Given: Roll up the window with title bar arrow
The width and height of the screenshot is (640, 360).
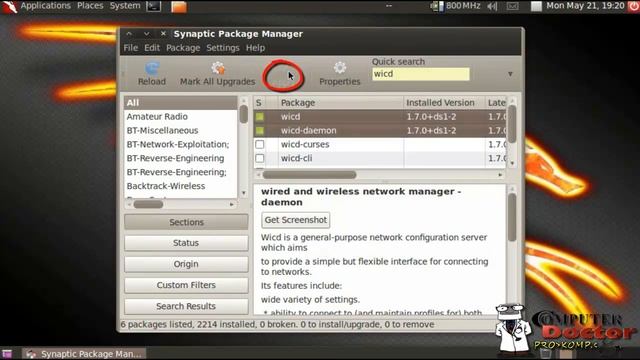Looking at the screenshot, I should click(x=129, y=34).
